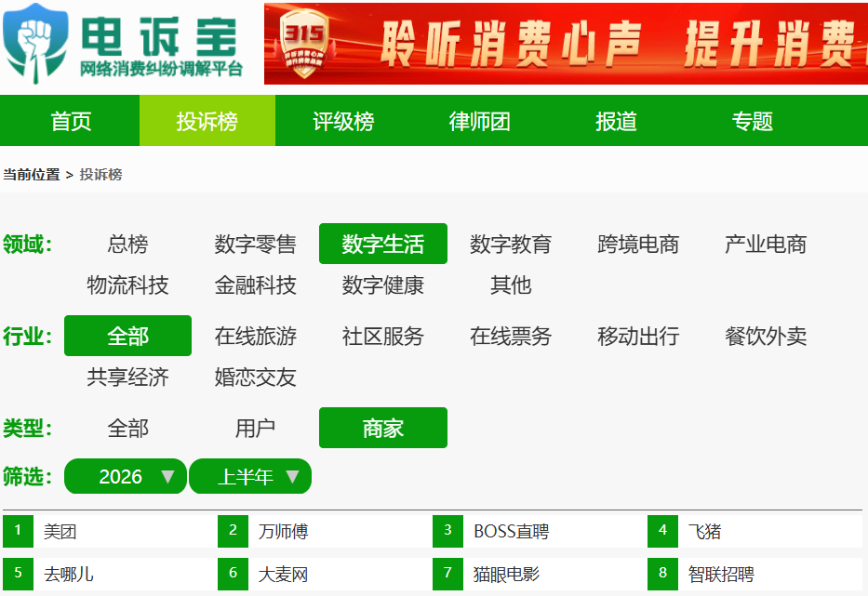Filter industry by 移动出行
The width and height of the screenshot is (868, 596).
coord(638,336)
